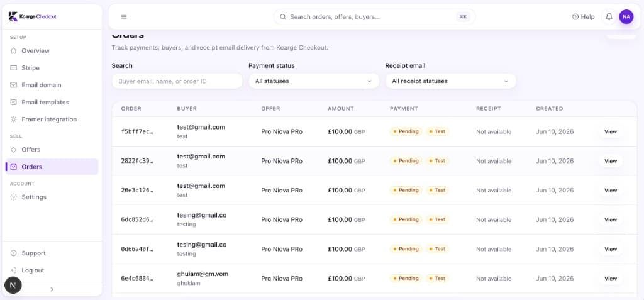Viewport: 644px width, 300px height.
Task: Click Not available in 6e4c6884 row
Action: pos(494,279)
